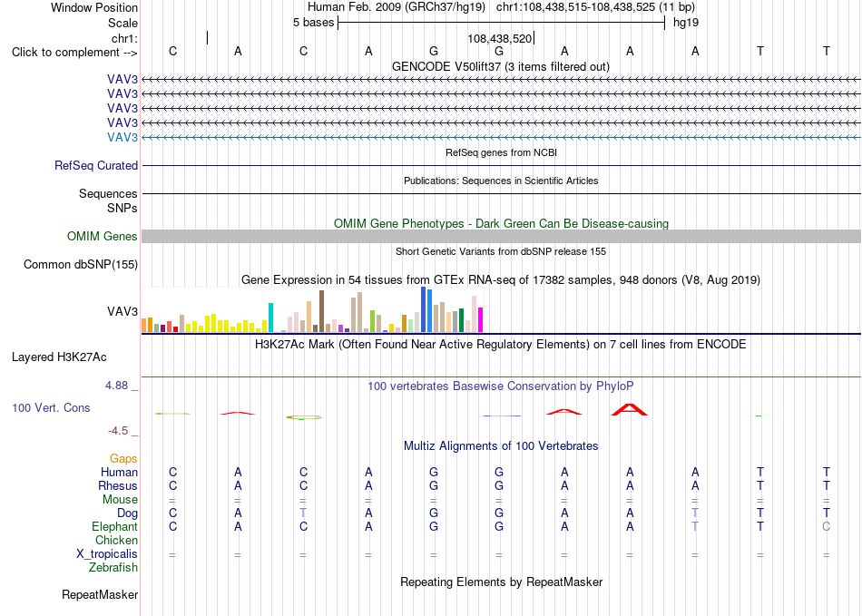Click the light-blue VAV3 transcript label

click(x=122, y=137)
